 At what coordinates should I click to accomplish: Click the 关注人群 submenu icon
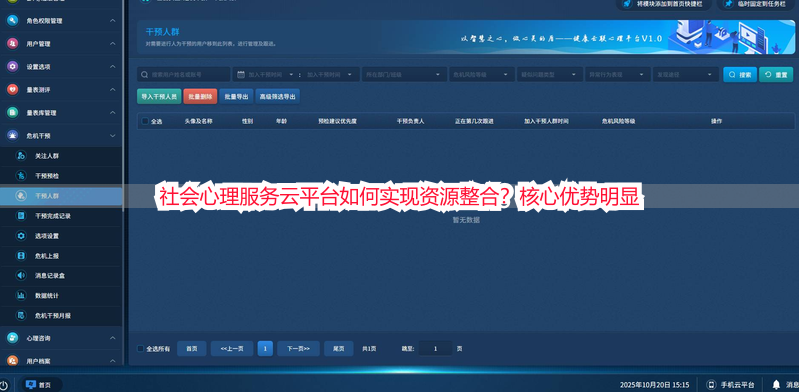pos(21,156)
